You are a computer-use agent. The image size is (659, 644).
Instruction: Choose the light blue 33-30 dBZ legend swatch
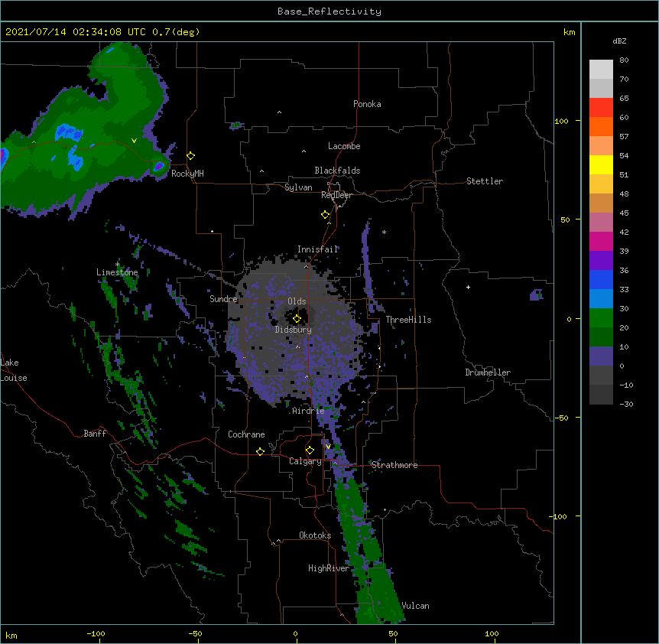click(601, 299)
